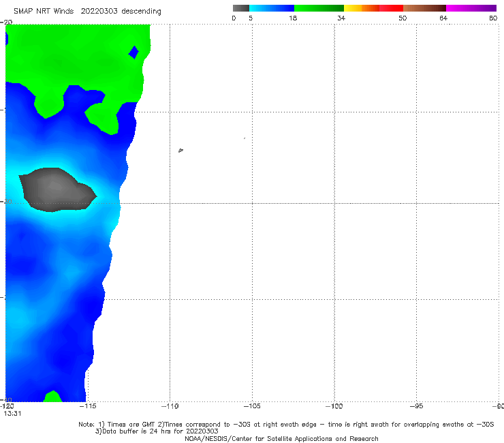Click the longitude label "-105"
This screenshot has width=504, height=443.
click(x=252, y=406)
